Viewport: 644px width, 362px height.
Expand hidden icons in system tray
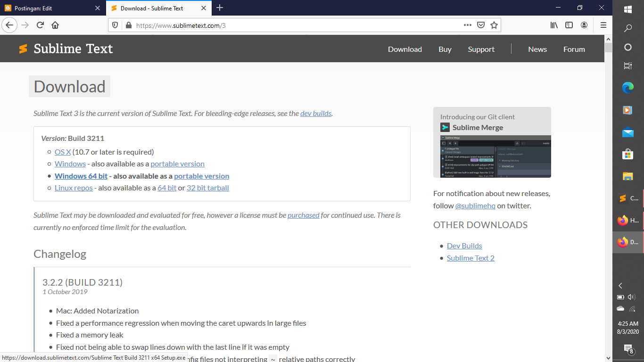pos(620,286)
